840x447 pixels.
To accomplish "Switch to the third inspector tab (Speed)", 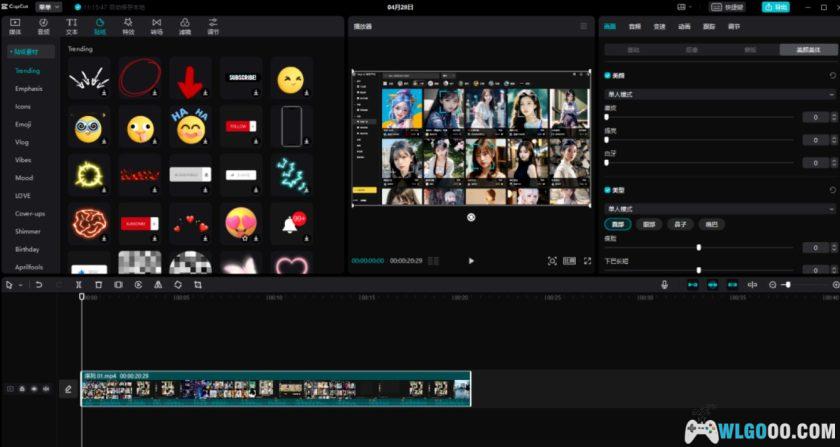I will tap(659, 26).
